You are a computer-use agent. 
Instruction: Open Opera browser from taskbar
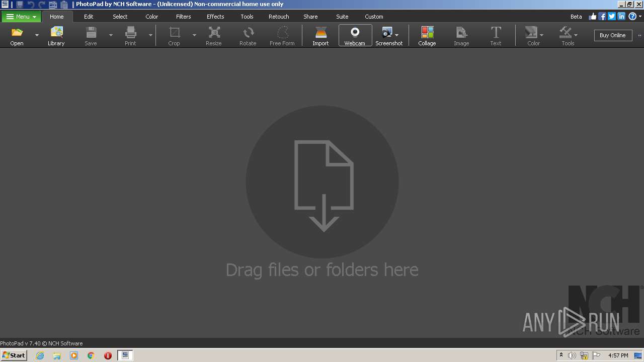click(108, 355)
